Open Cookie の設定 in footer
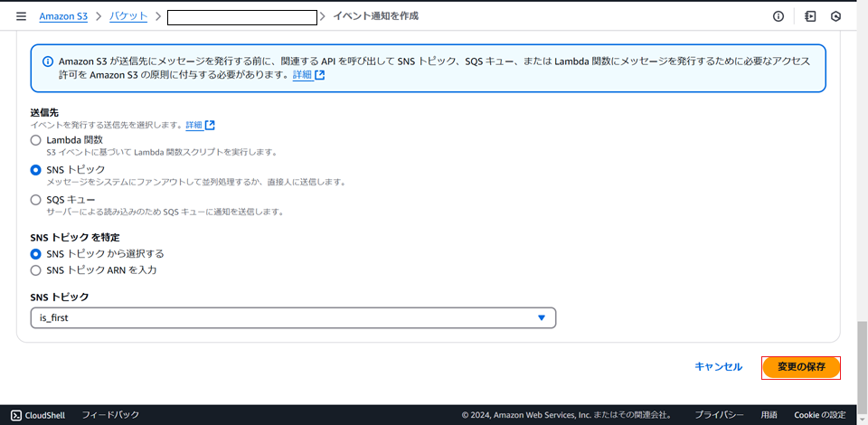The image size is (868, 425). pos(820,414)
